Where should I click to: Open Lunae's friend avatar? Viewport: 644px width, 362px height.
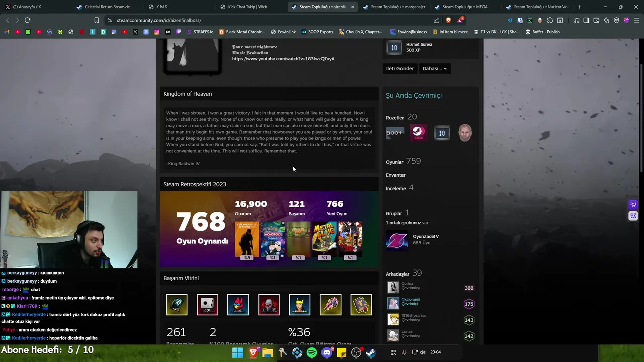point(393,335)
